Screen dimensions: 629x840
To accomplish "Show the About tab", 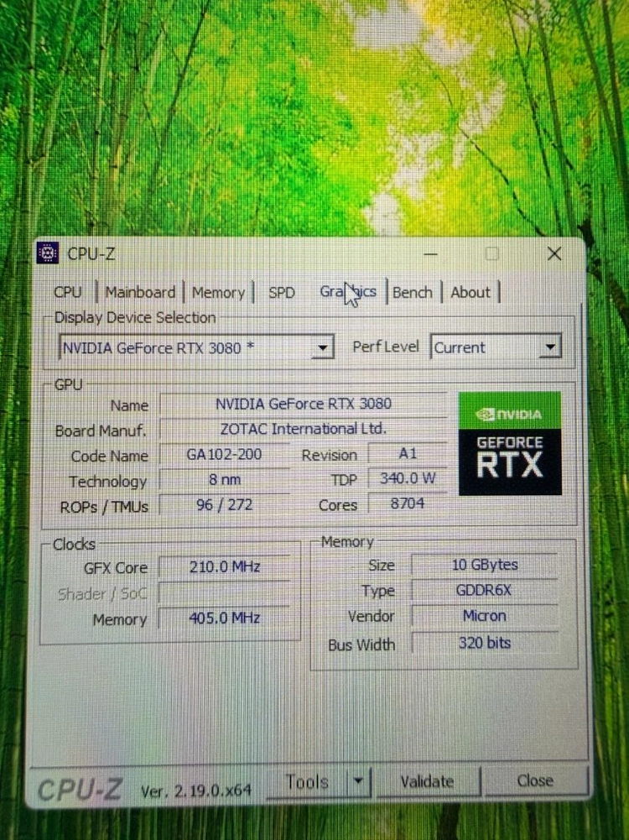I will [x=470, y=293].
